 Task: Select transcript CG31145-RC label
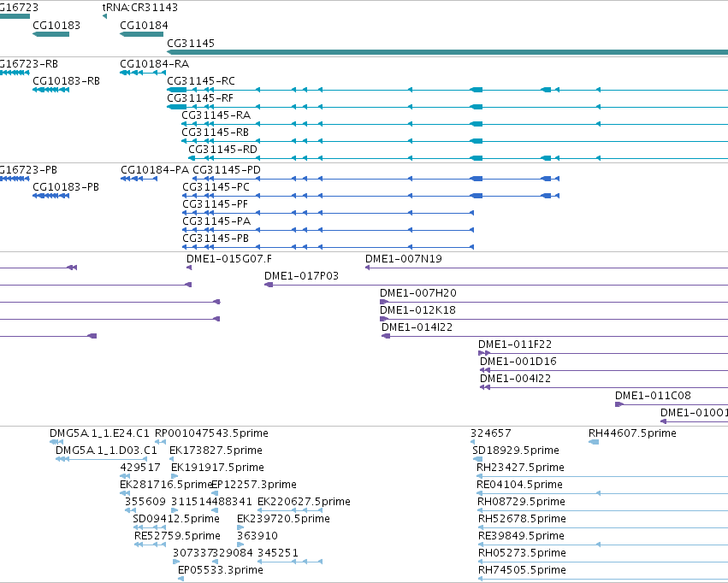[201, 81]
